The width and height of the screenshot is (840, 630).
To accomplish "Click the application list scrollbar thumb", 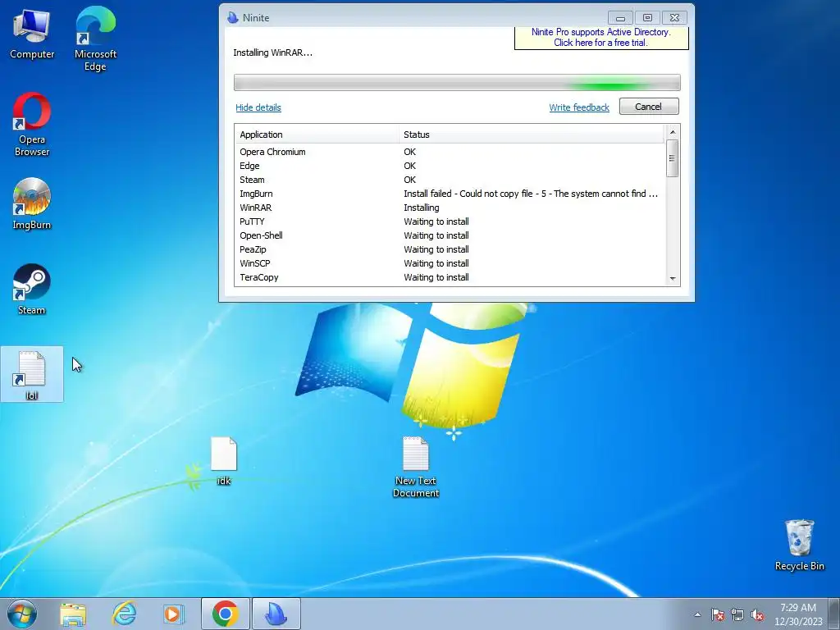I will point(673,158).
